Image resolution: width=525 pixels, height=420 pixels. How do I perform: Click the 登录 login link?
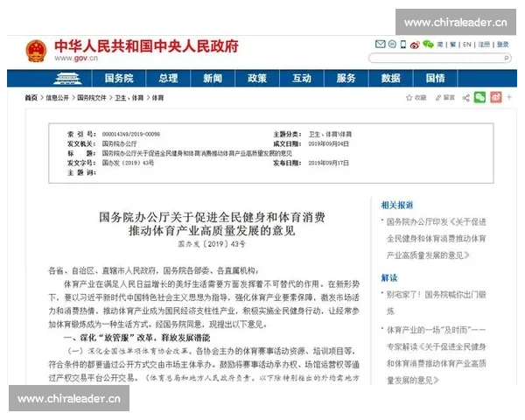pos(502,45)
